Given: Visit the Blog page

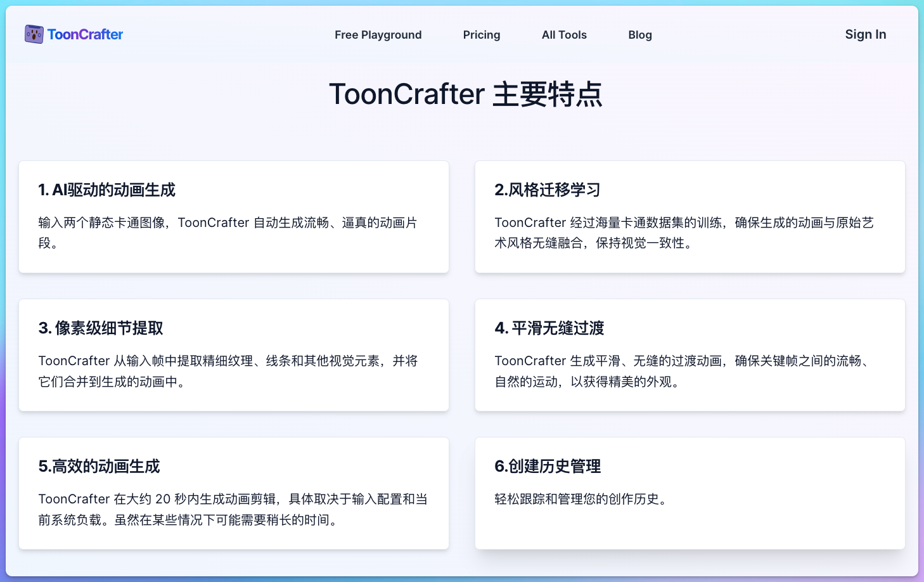Looking at the screenshot, I should click(639, 35).
